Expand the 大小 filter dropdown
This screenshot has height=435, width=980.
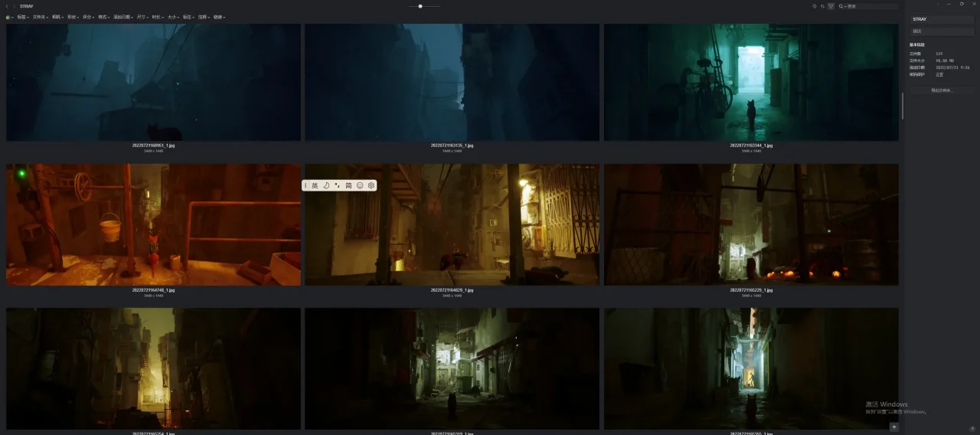click(x=174, y=17)
